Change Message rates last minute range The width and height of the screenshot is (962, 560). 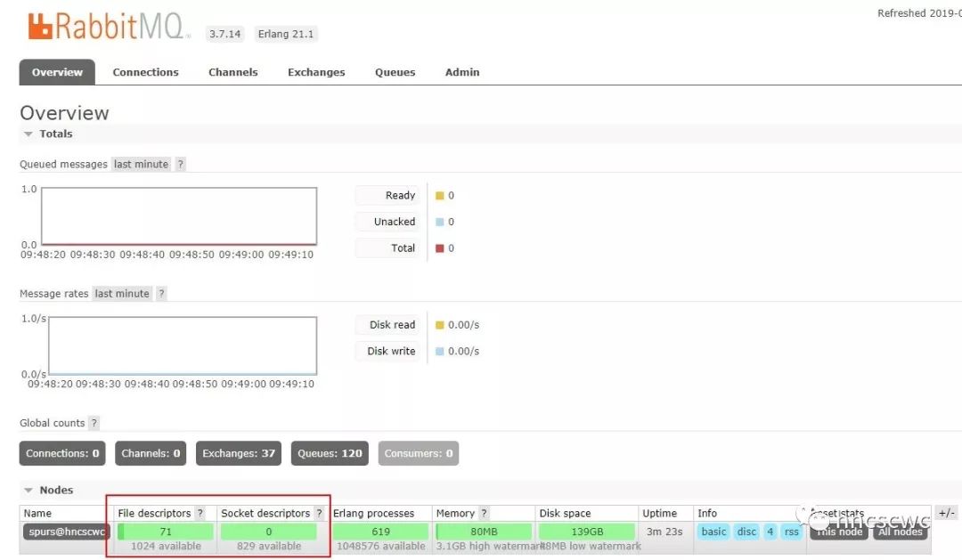click(x=122, y=294)
